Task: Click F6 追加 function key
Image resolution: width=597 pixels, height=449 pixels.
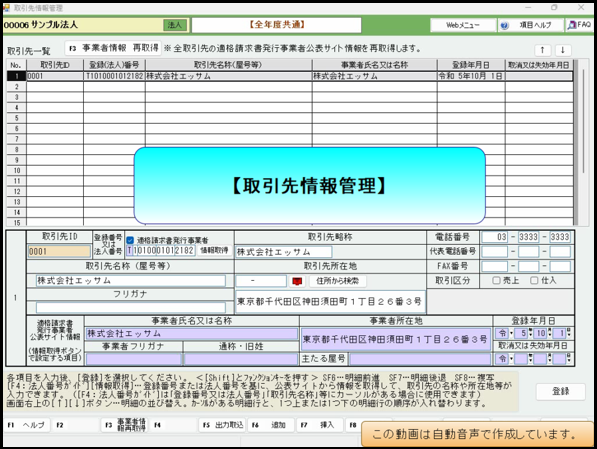Action: click(271, 425)
